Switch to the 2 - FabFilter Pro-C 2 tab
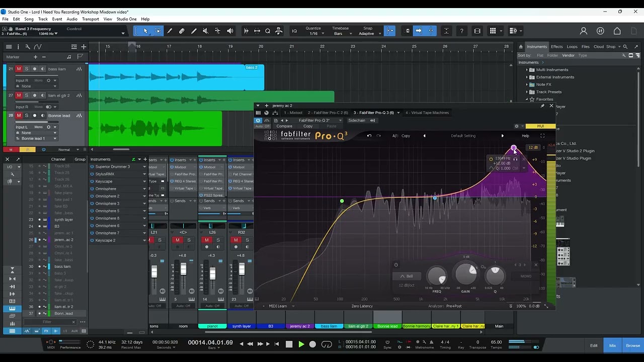Viewport: 644px width, 362px height. tap(328, 113)
